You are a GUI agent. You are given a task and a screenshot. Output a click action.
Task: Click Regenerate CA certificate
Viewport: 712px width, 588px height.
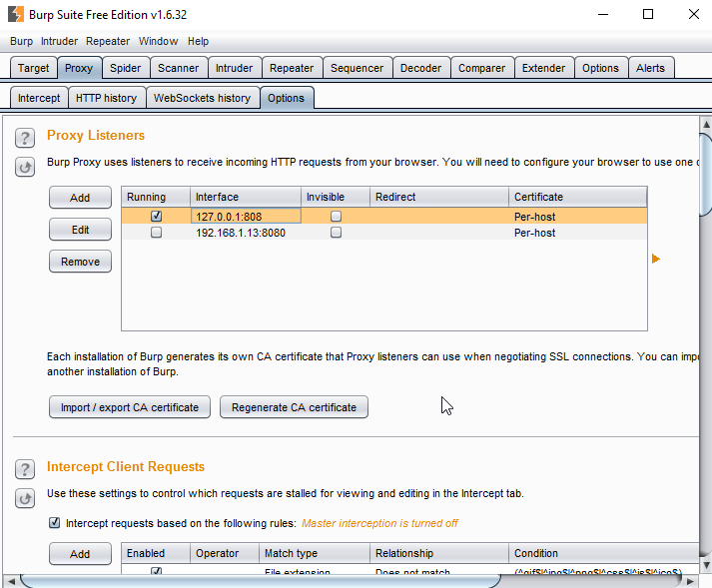294,407
